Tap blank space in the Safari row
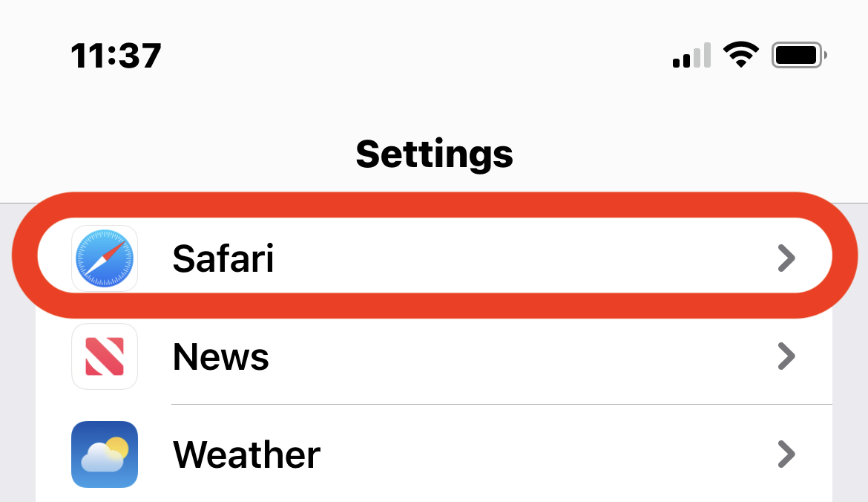 [519, 258]
